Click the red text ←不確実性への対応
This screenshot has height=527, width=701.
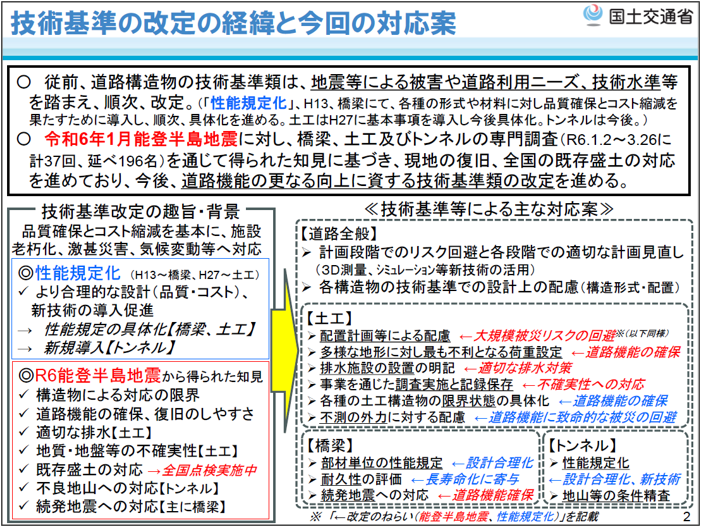pos(583,384)
